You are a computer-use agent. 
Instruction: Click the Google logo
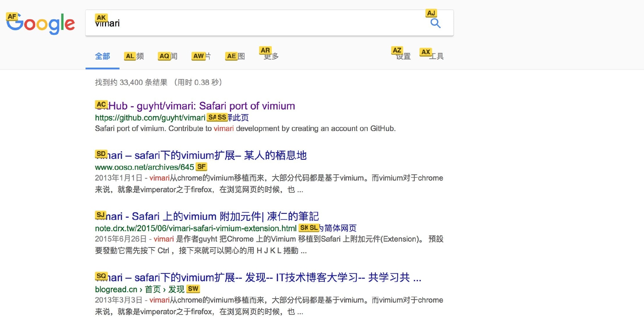[x=41, y=24]
